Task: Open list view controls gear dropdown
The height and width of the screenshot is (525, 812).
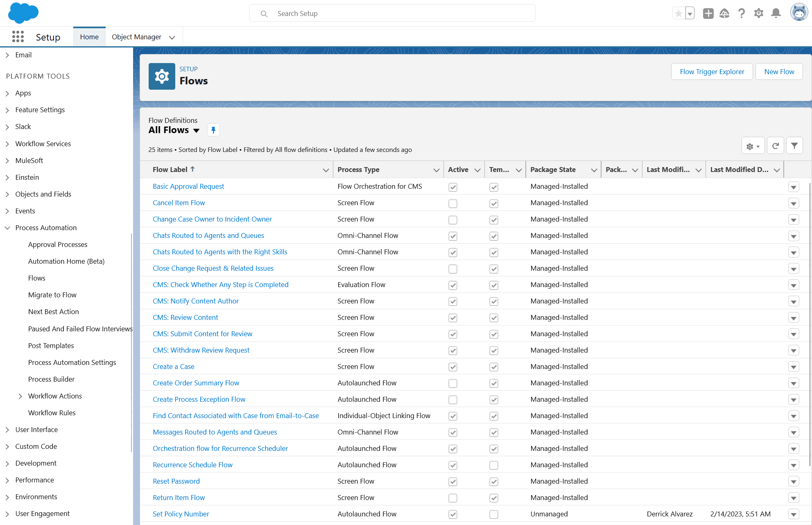Action: [753, 146]
